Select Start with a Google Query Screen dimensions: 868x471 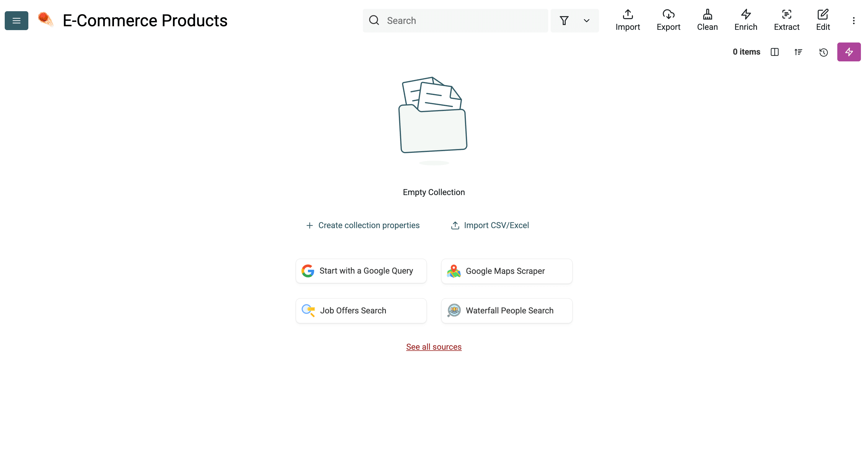(360, 271)
